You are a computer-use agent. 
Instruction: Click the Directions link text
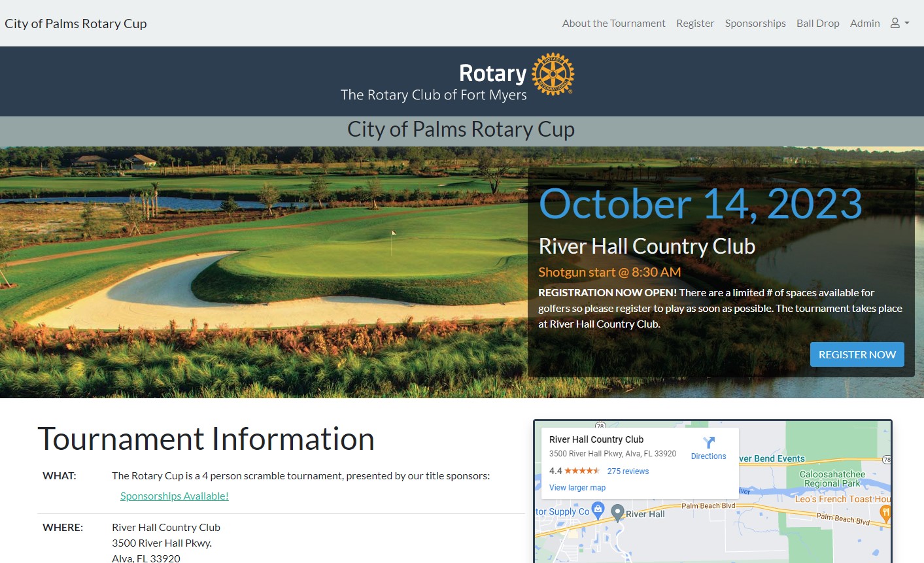pyautogui.click(x=709, y=456)
